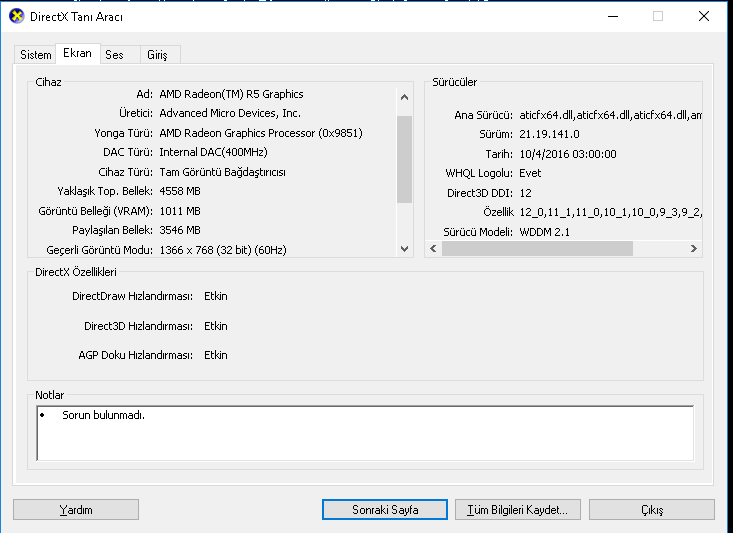Click driver version 21.19.141.0
733x533 pixels.
[x=549, y=135]
